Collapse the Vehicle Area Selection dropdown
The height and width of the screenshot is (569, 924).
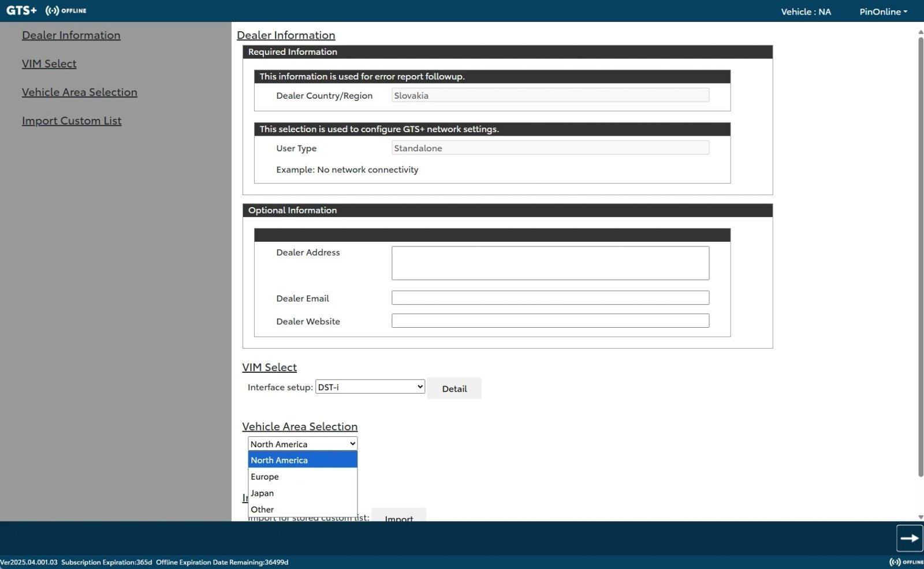[302, 444]
